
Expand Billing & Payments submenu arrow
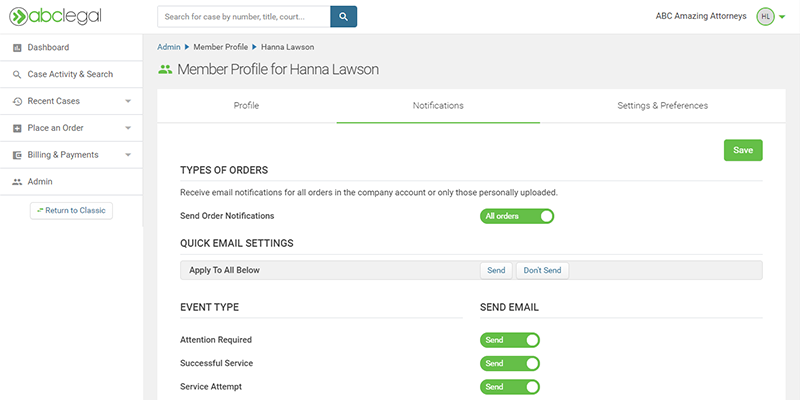(128, 155)
